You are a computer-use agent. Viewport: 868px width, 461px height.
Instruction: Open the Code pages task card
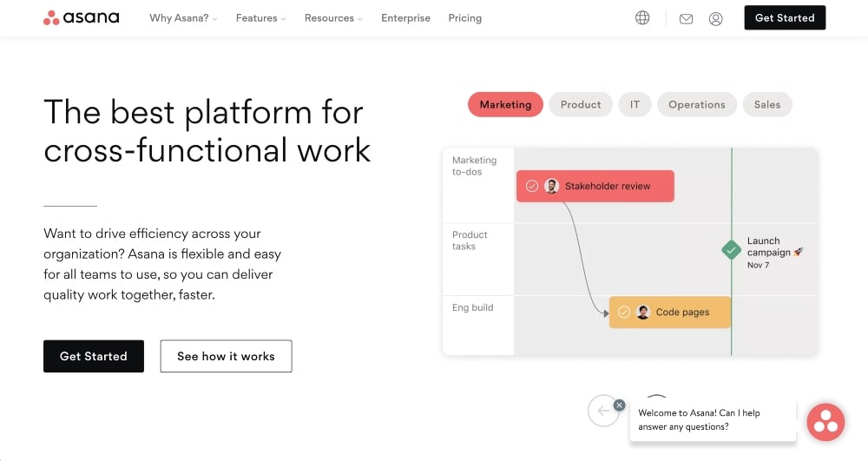tap(670, 313)
